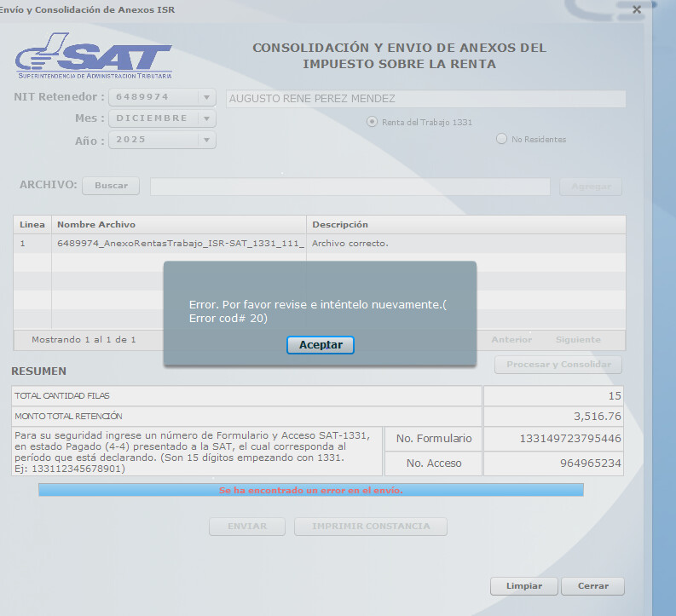Select the No Residentes radio button
The image size is (676, 616).
pos(501,139)
